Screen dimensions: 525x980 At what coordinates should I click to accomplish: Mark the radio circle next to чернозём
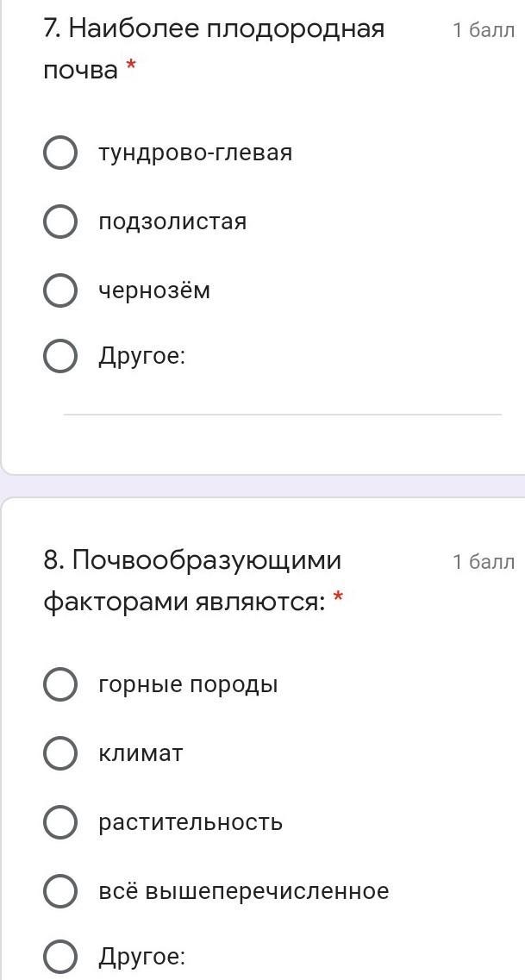pos(59,290)
